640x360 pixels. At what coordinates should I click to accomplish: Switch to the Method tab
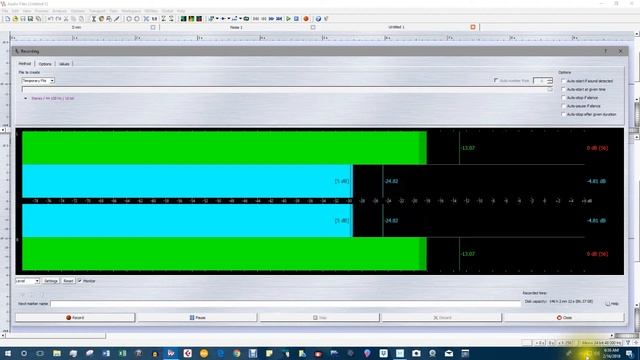(25, 64)
